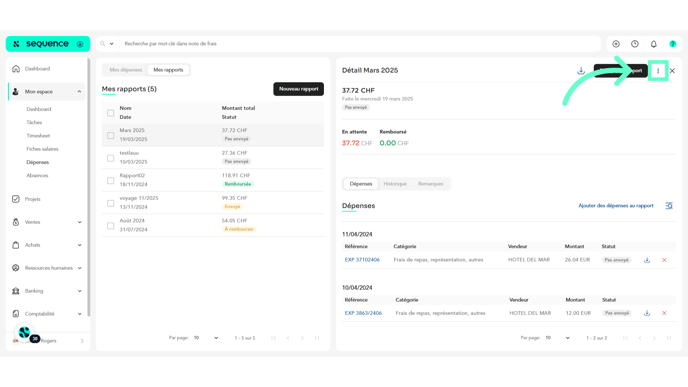The height and width of the screenshot is (387, 688).
Task: Remove expense EXP 3863/2406 with red X
Action: (x=664, y=313)
